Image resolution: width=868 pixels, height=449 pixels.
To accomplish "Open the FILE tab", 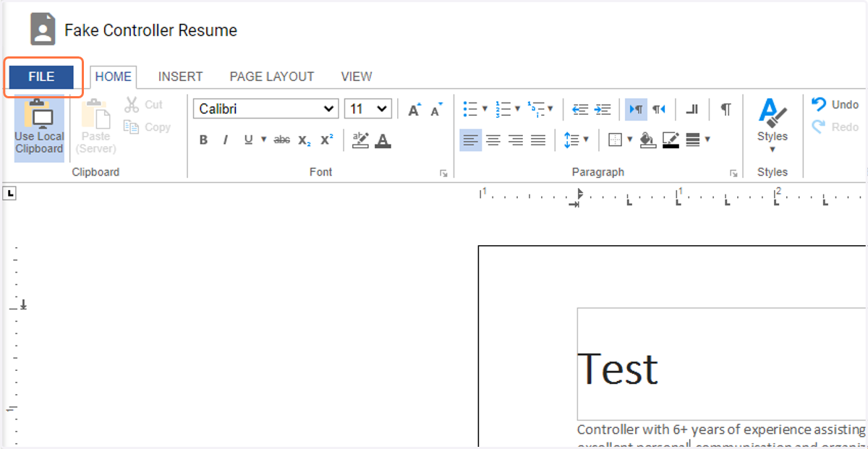I will (41, 77).
